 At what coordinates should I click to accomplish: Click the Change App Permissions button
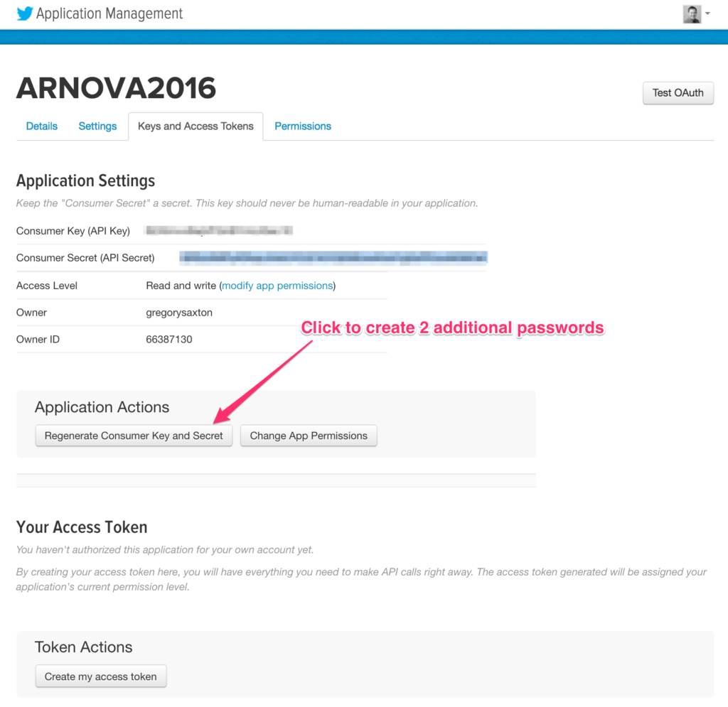309,436
